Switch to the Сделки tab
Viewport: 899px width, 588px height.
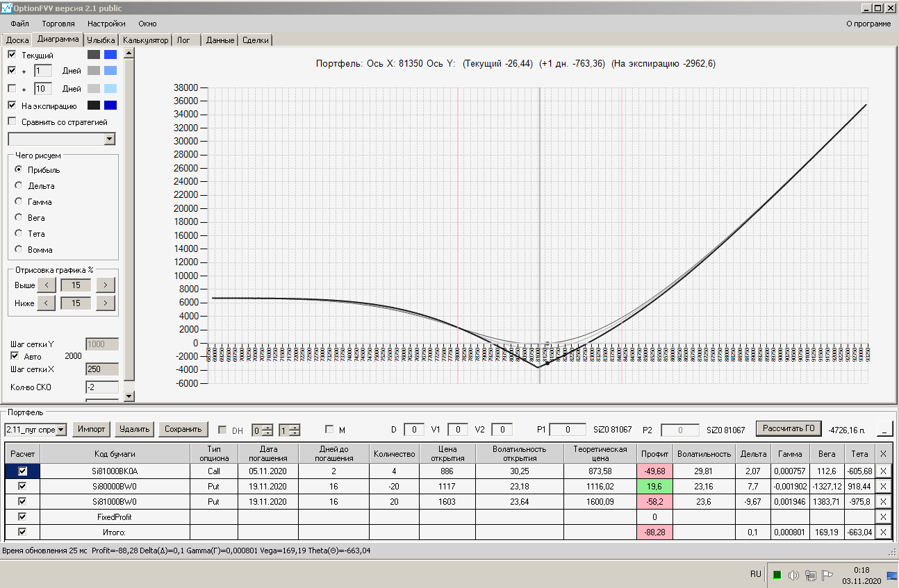tap(256, 40)
